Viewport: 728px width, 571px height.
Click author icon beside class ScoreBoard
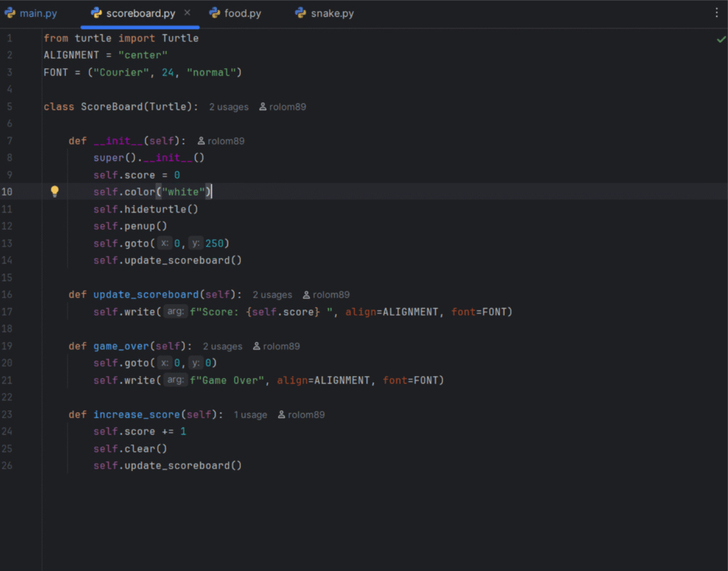click(263, 107)
